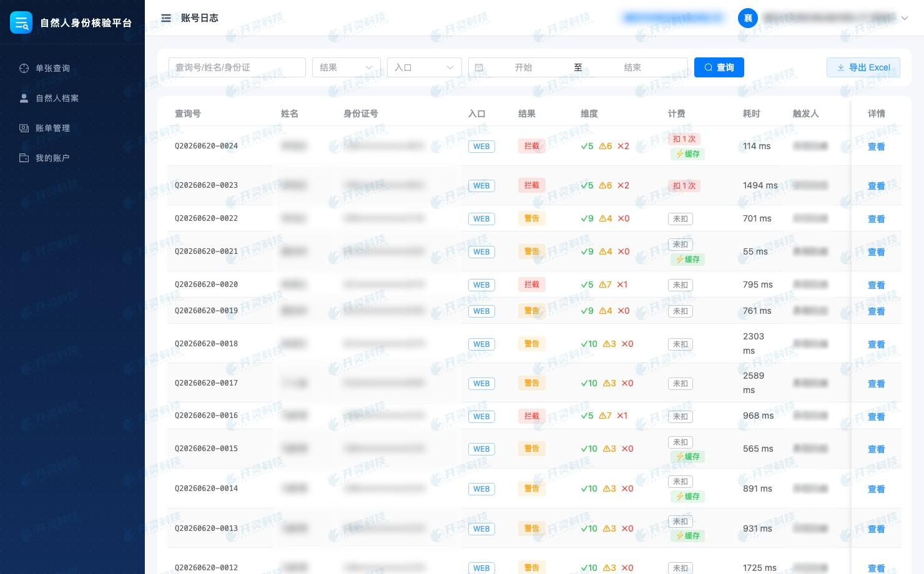The height and width of the screenshot is (574, 924).
Task: Click the 查询 search button
Action: [719, 67]
